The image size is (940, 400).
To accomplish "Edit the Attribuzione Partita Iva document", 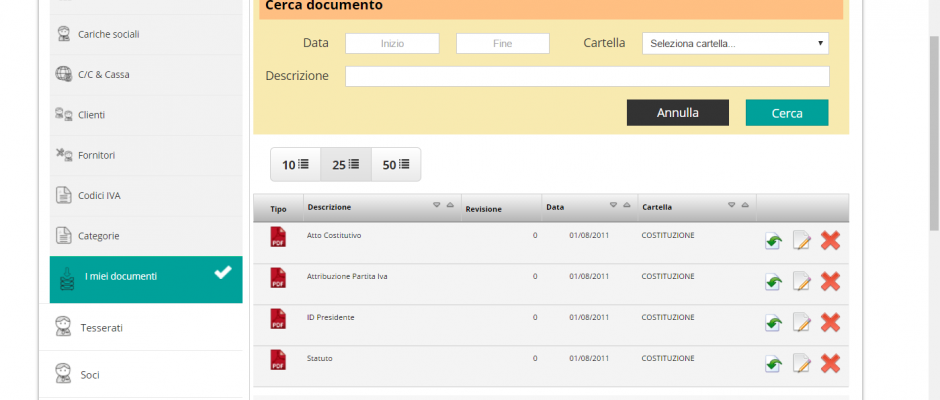I will 802,281.
